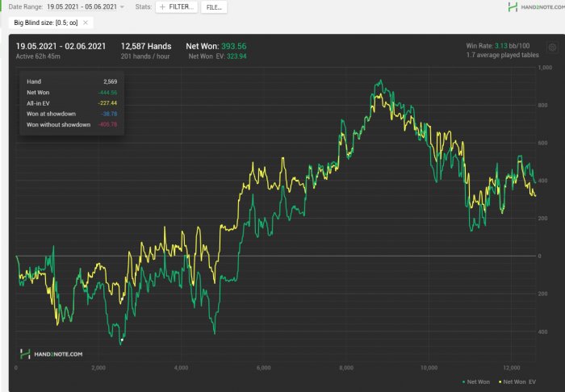The image size is (565, 392).
Task: Click the Net Won value 393.56
Action: pos(233,46)
